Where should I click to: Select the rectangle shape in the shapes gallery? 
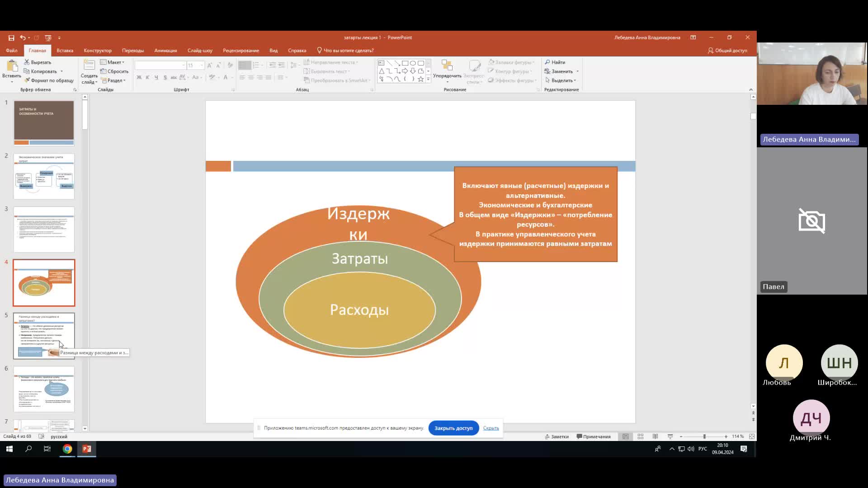point(405,63)
